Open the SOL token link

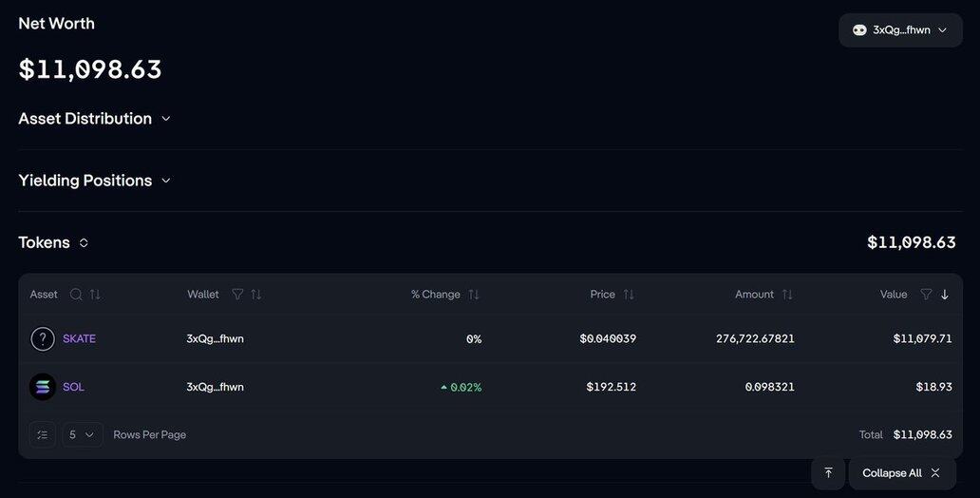(73, 387)
